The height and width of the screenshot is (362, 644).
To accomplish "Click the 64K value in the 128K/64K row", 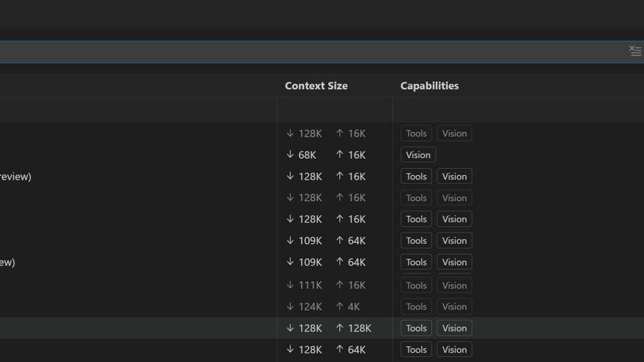I will (356, 350).
